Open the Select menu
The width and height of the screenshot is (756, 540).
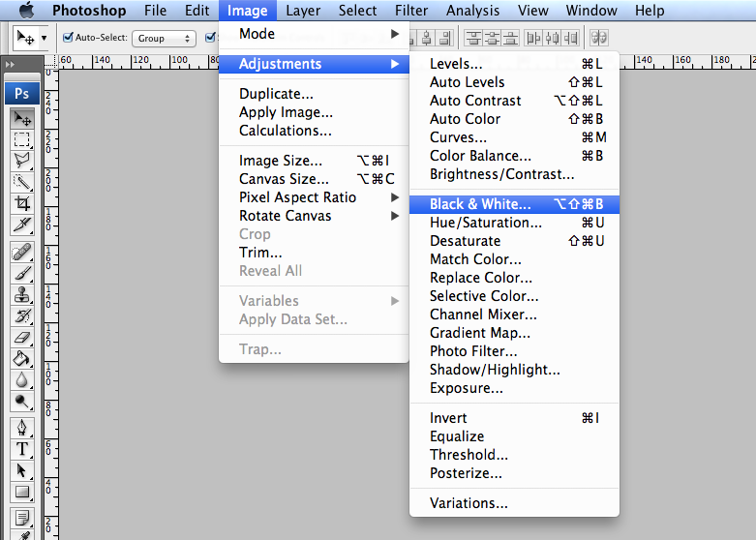[x=357, y=10]
